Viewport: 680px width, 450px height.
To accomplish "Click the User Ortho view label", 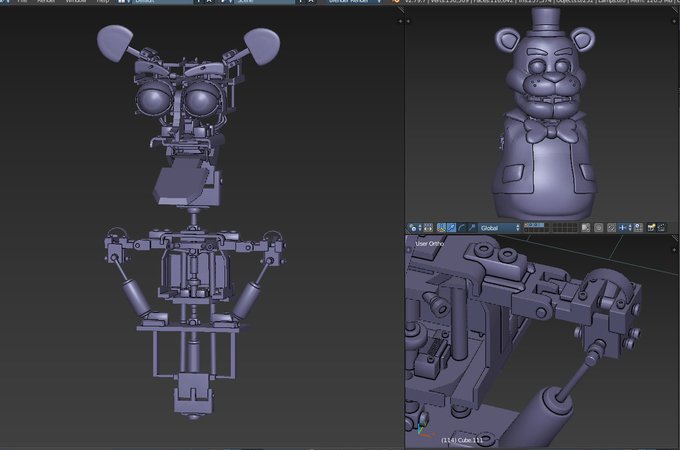I will tap(429, 244).
